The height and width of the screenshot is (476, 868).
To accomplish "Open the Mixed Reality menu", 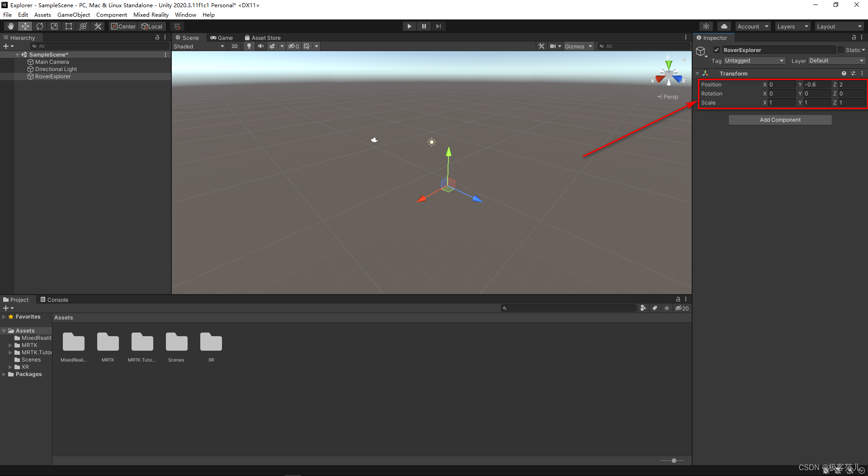I will (151, 15).
